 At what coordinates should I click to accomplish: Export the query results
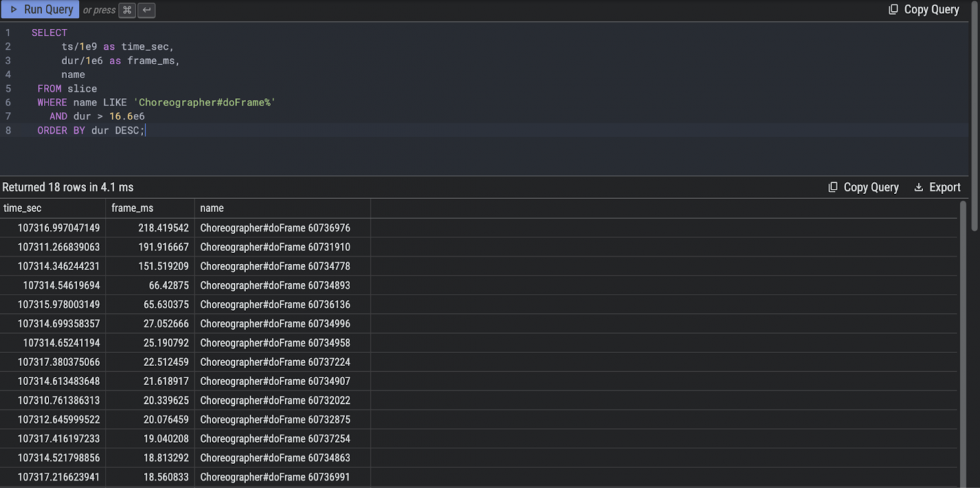tap(937, 187)
